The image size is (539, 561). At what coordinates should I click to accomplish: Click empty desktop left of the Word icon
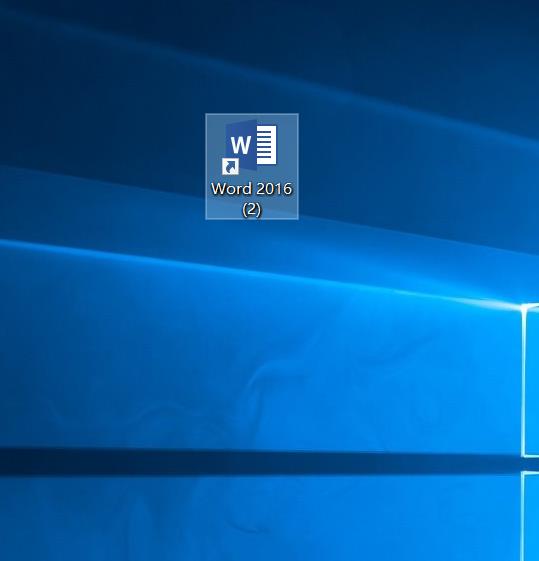107,165
